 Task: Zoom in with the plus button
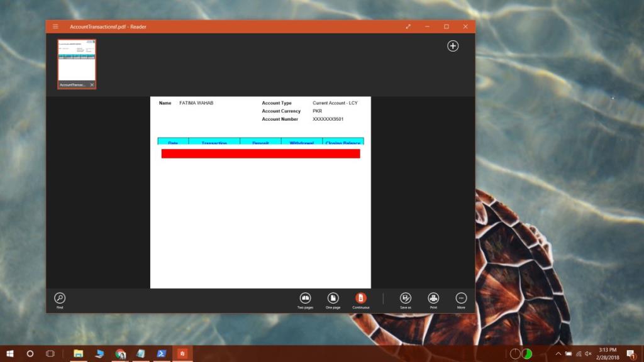coord(453,46)
